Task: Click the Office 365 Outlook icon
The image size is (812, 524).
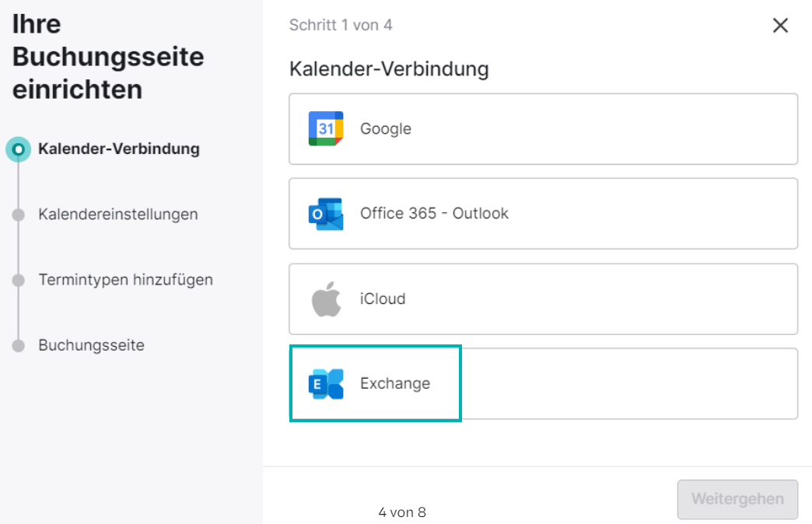Action: [326, 213]
